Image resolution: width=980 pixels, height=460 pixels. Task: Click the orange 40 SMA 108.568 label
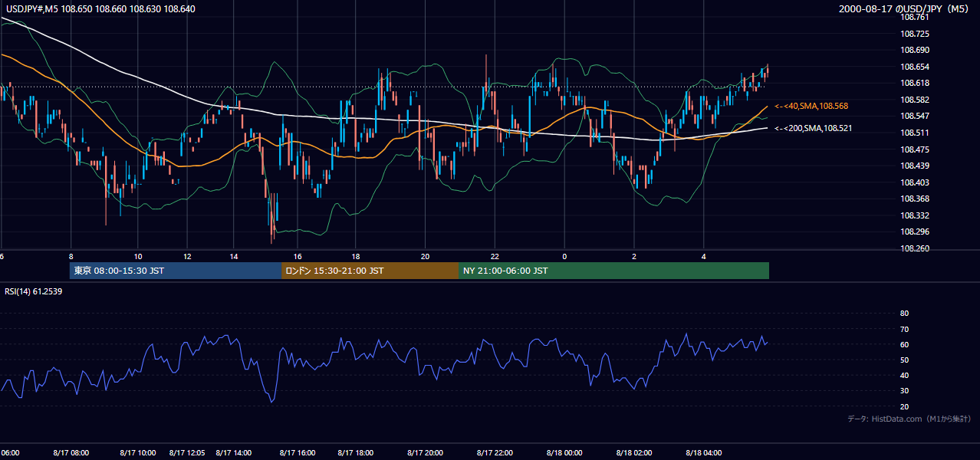[x=811, y=106]
